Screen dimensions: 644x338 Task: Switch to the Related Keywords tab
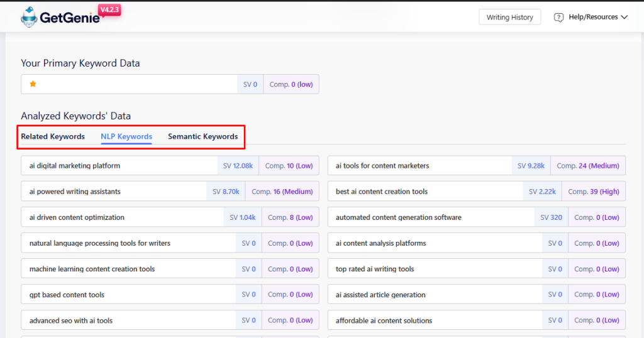pos(53,136)
